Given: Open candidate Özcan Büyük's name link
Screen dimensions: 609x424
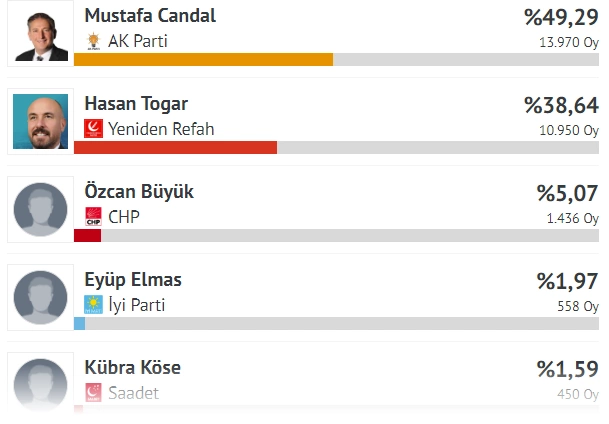Looking at the screenshot, I should pyautogui.click(x=139, y=192).
